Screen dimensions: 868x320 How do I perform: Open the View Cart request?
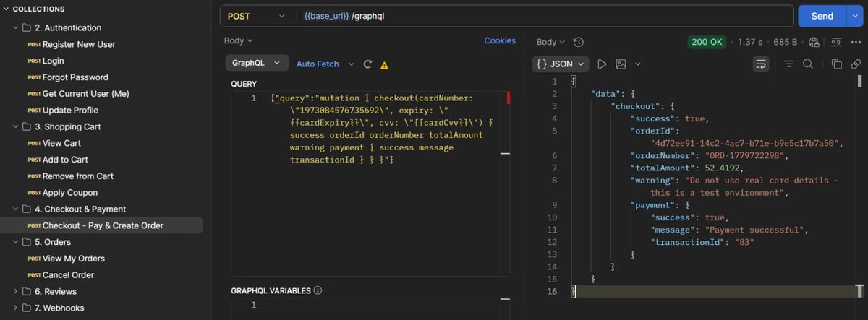(61, 143)
